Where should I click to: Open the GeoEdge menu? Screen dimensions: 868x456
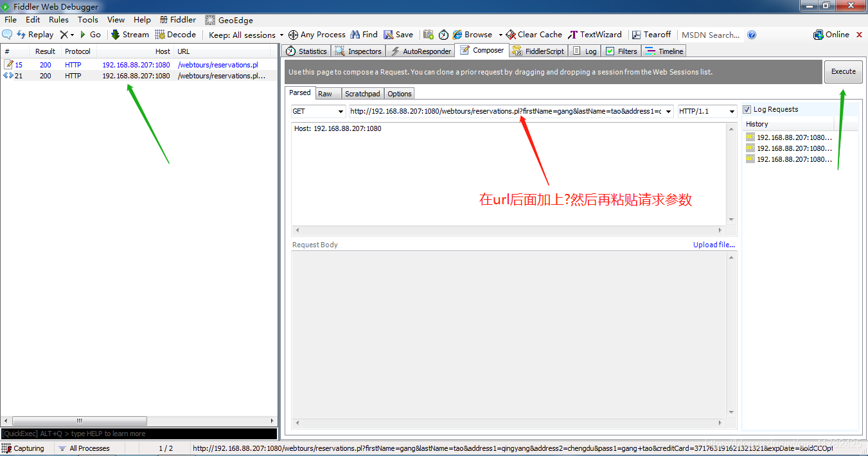pos(229,20)
